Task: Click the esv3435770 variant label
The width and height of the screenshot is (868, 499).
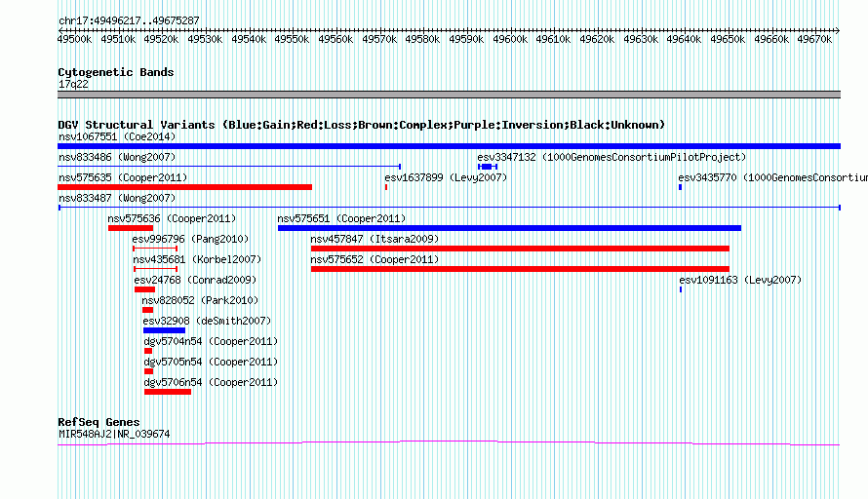Action: click(772, 177)
